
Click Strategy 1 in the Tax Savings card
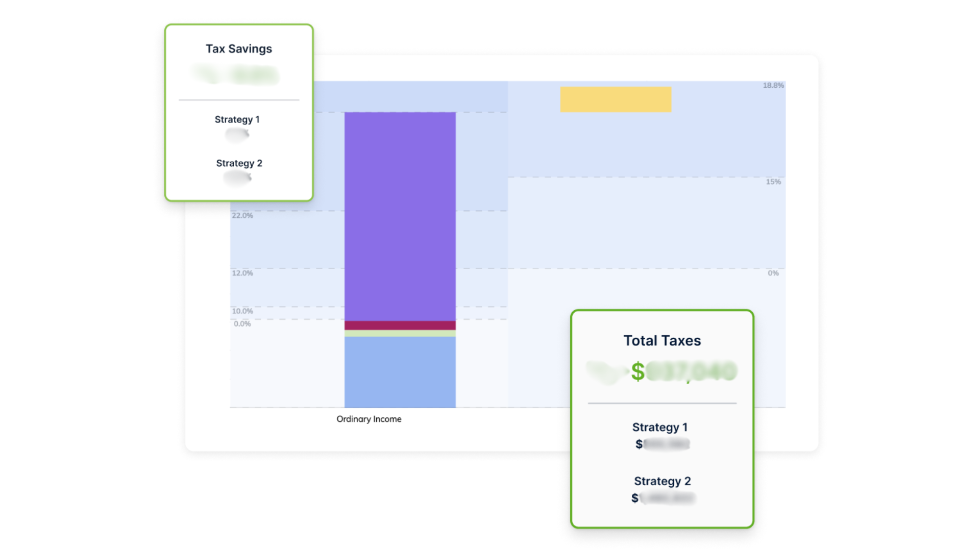[x=237, y=119]
